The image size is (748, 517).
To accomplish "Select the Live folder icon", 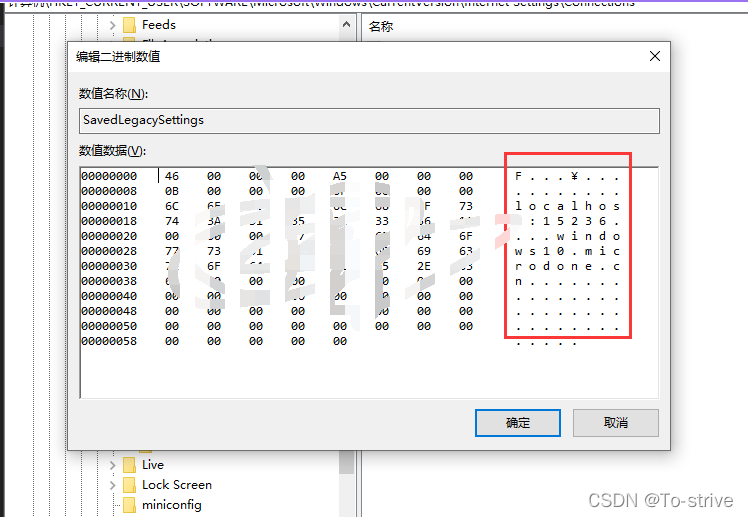I will [129, 465].
